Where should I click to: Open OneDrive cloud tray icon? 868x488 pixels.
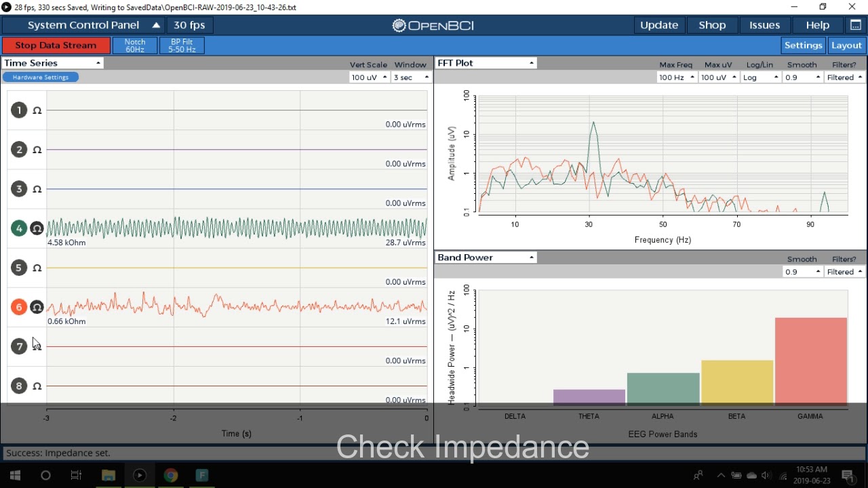[x=751, y=475]
